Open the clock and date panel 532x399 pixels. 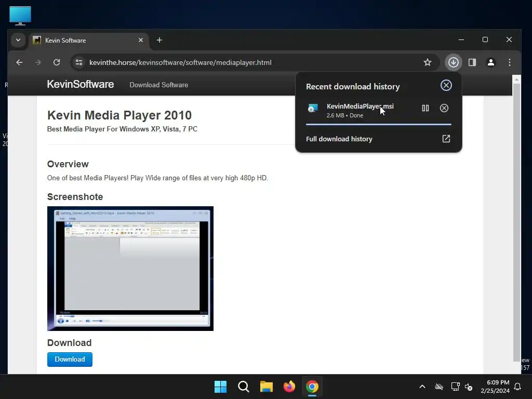click(x=495, y=387)
